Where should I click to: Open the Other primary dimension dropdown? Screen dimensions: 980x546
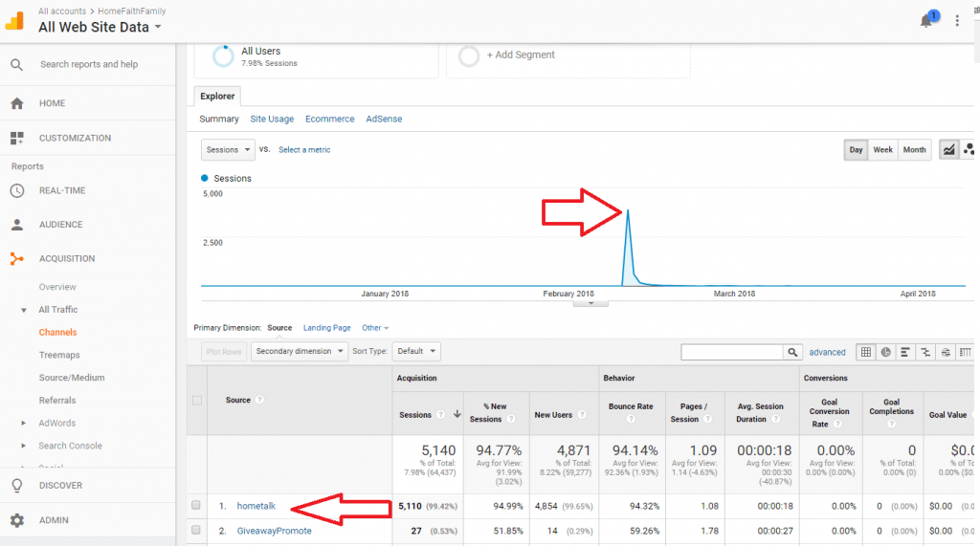click(x=375, y=328)
